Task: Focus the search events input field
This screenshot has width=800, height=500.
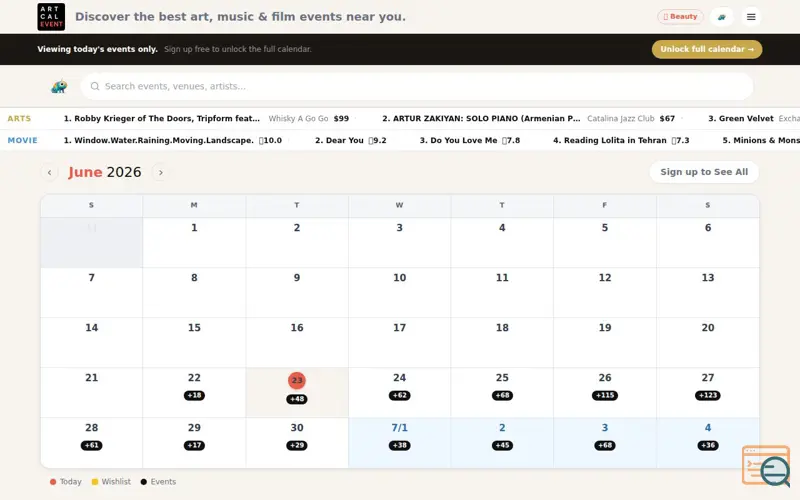Action: (416, 86)
